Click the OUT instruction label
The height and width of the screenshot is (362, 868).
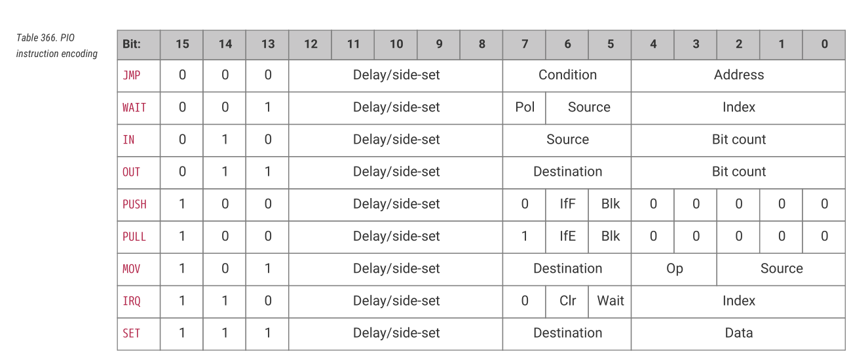point(132,172)
